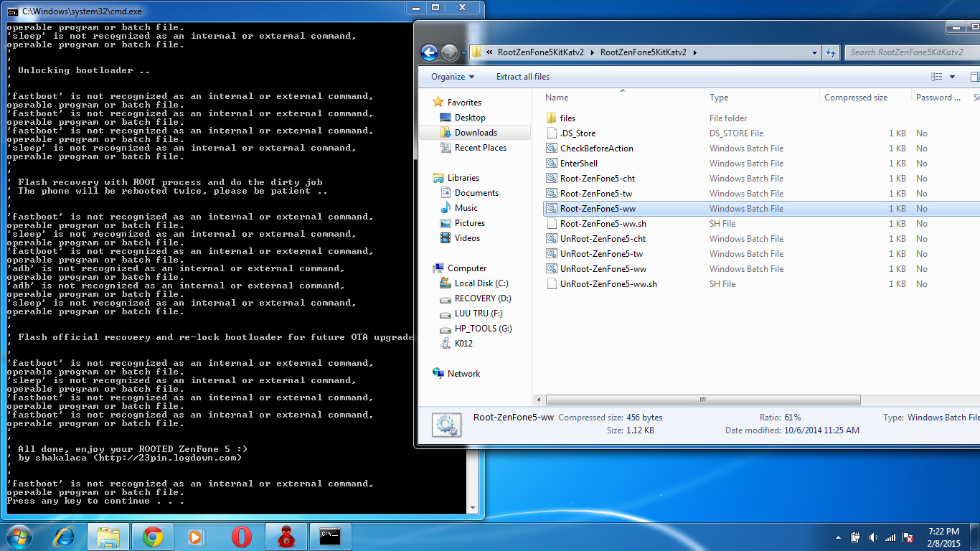
Task: Open Documents library
Action: pyautogui.click(x=476, y=193)
